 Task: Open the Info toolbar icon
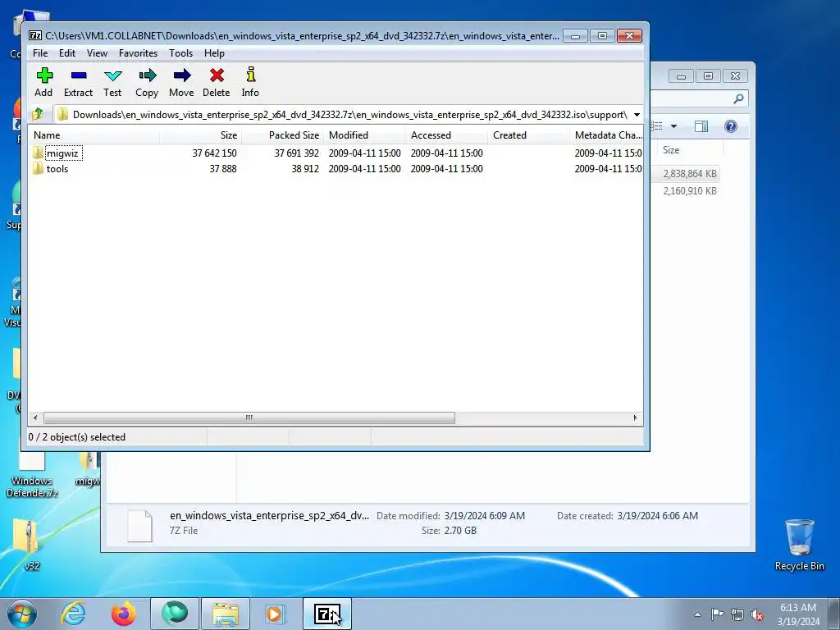click(250, 75)
